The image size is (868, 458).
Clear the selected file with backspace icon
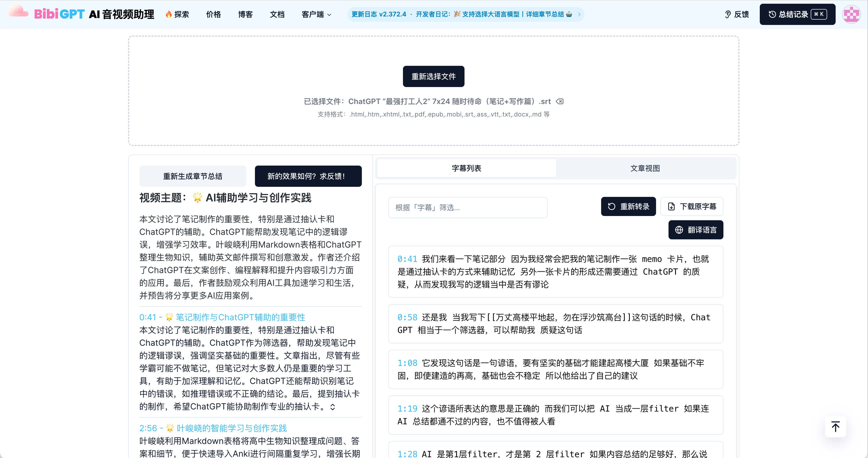point(560,101)
